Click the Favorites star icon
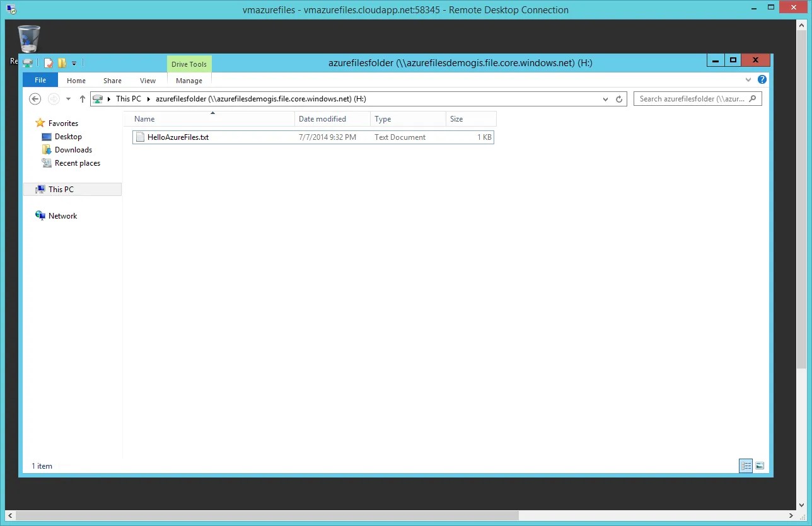812x526 pixels. (40, 123)
